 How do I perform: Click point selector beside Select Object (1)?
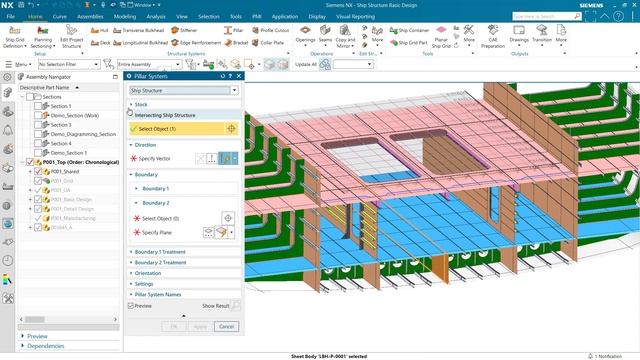tap(231, 129)
